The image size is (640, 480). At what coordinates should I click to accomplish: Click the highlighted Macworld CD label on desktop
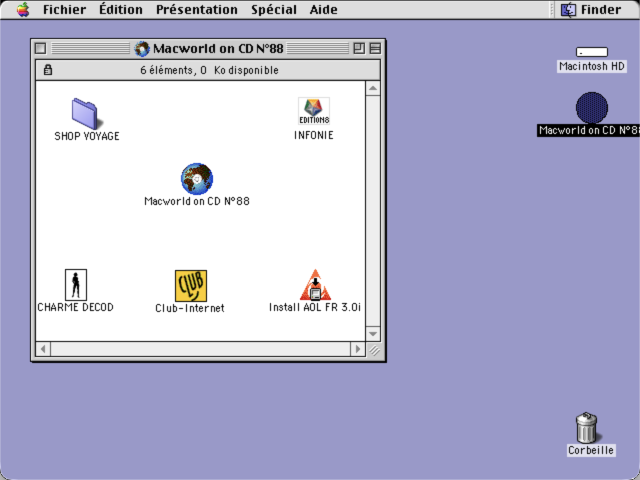588,130
